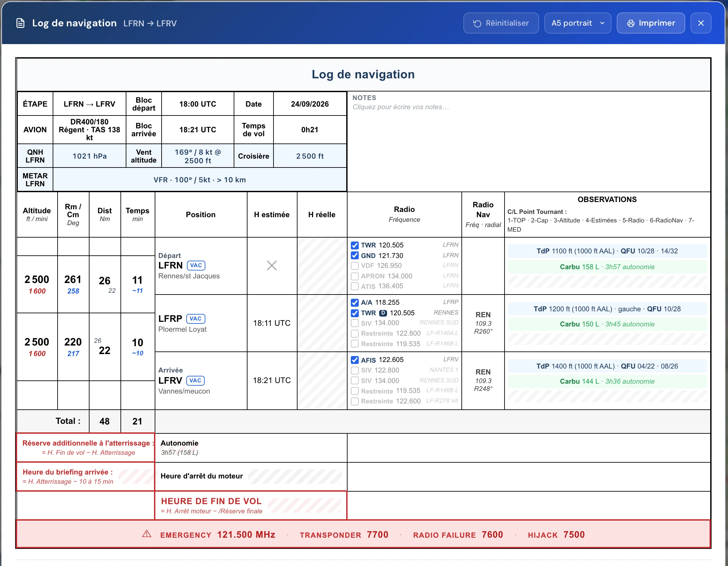Uncheck A/A 118.255 LFRP frequency

pos(355,303)
